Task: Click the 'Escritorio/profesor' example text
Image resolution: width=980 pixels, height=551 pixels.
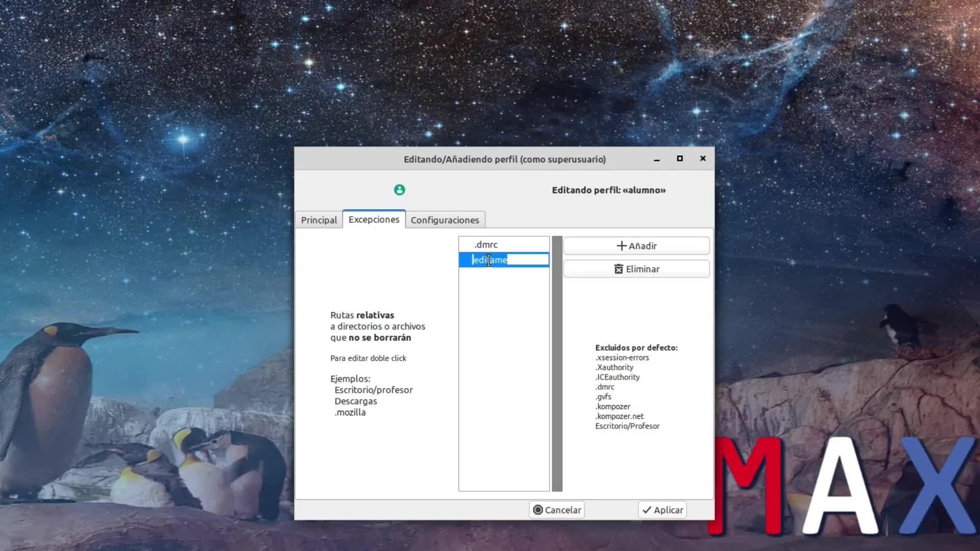Action: 374,390
